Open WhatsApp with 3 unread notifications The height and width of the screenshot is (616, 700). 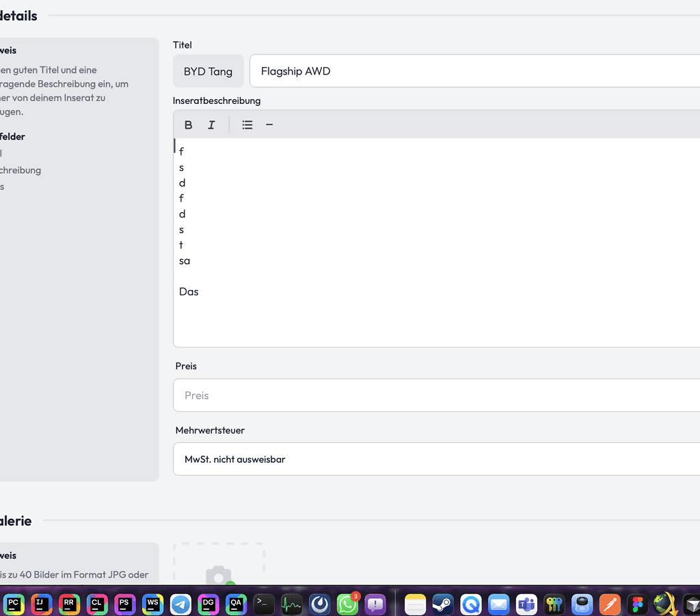click(x=347, y=604)
